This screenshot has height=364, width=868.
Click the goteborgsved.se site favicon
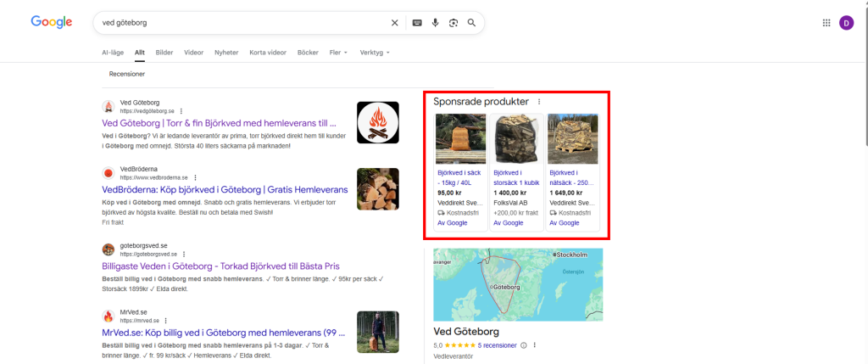point(108,249)
